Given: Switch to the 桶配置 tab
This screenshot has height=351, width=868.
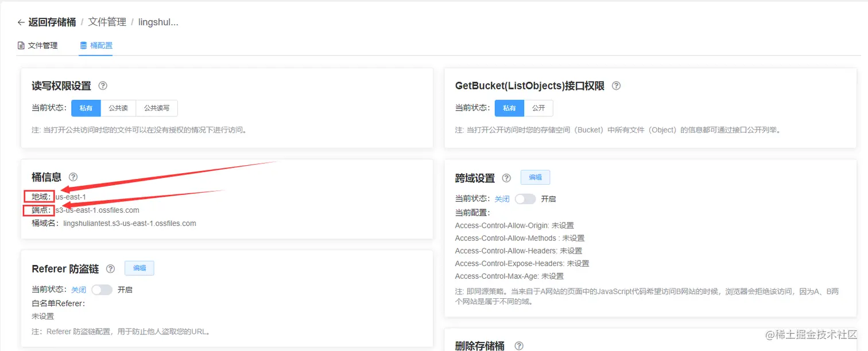Looking at the screenshot, I should click(96, 45).
